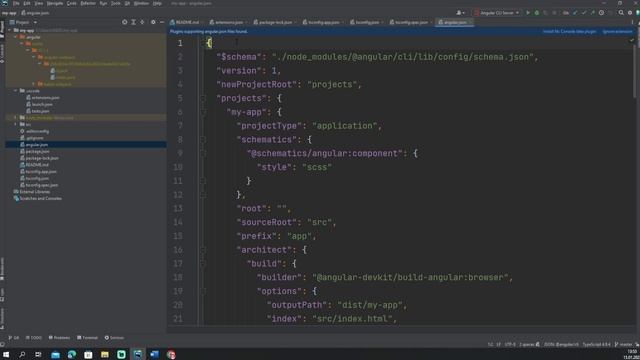This screenshot has width=640, height=360.
Task: Open the Tools menu
Action: tap(116, 3)
